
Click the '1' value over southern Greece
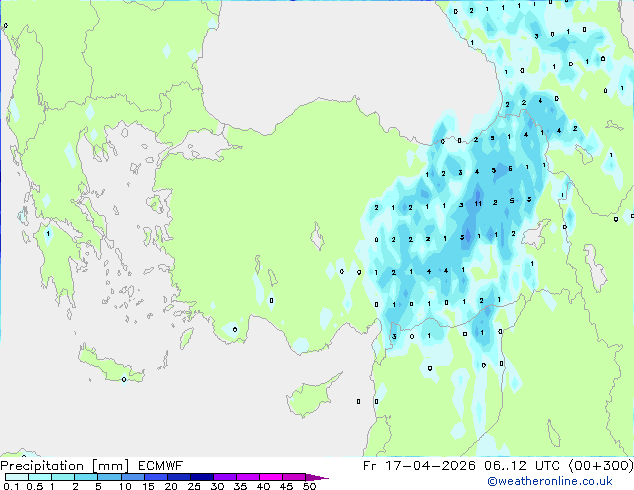point(48,234)
